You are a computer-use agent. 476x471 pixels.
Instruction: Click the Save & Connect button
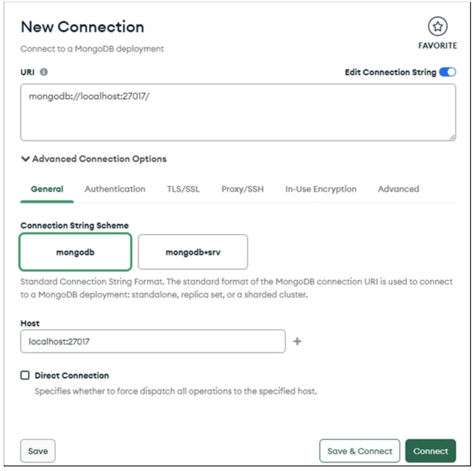359,451
